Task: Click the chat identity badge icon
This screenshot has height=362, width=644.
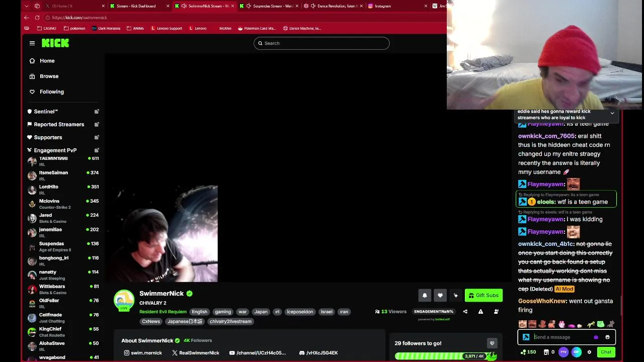Action: 526,337
